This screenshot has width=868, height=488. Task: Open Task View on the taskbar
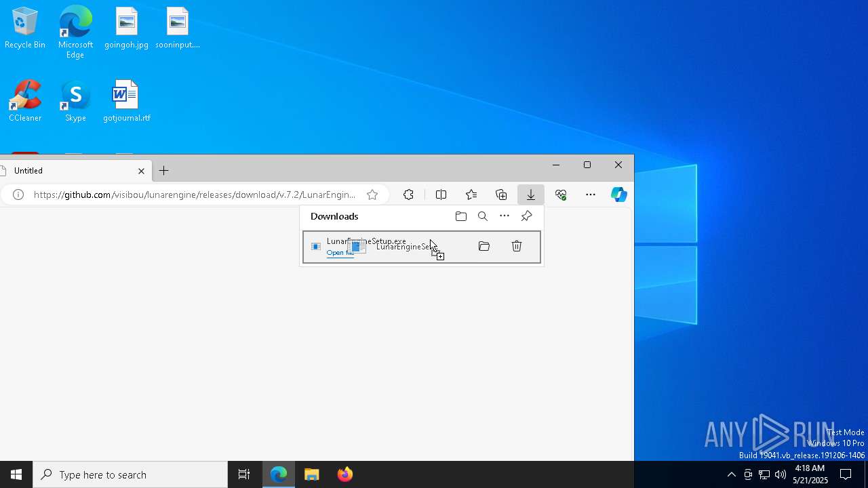[244, 474]
